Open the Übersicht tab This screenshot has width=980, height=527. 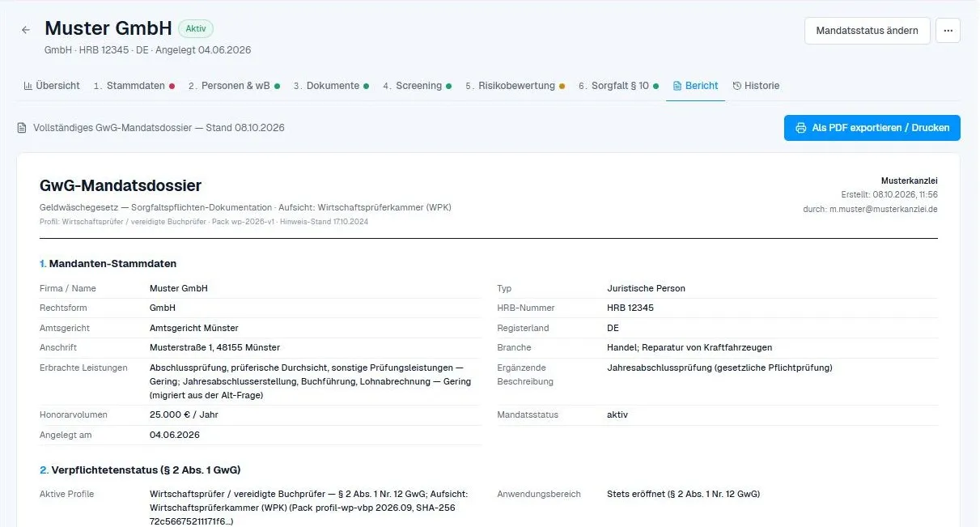click(52, 86)
